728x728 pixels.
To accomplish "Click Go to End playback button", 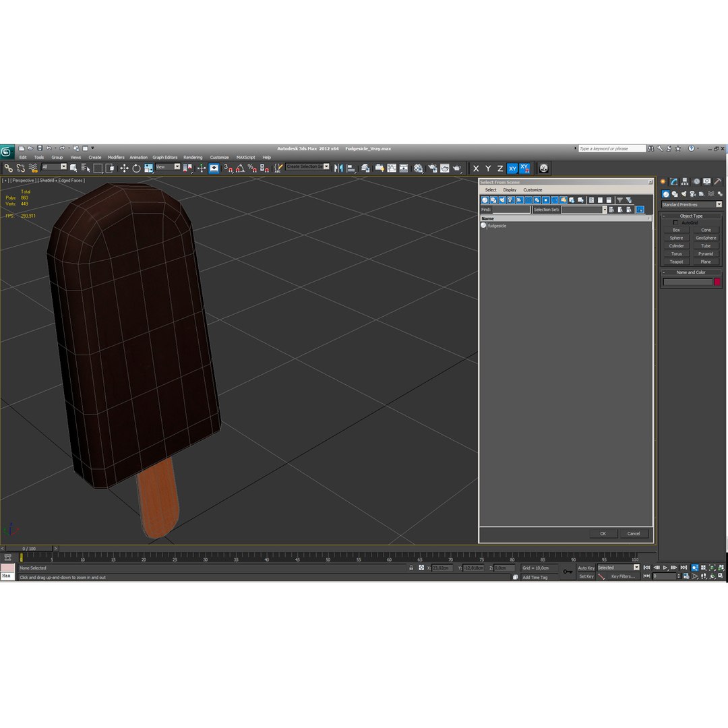I will click(684, 568).
